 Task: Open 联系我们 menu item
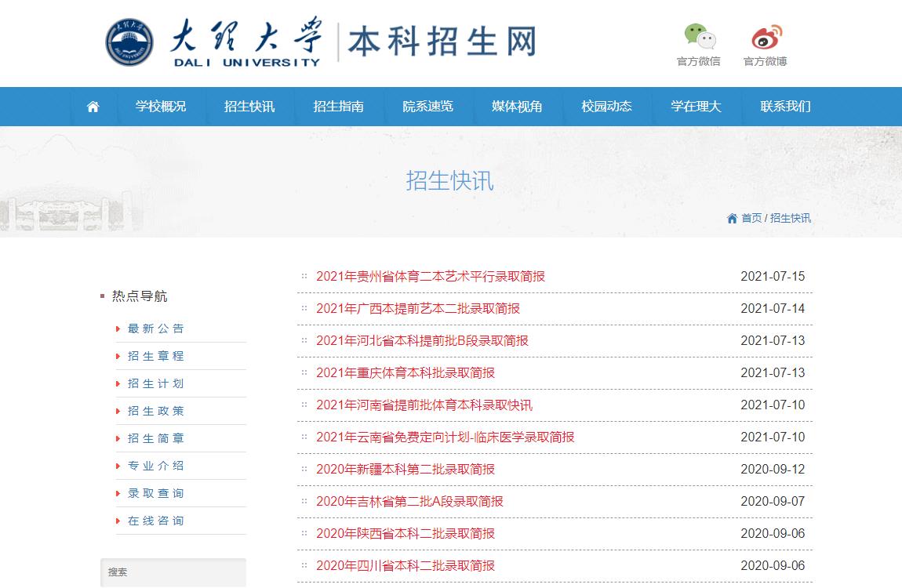pyautogui.click(x=785, y=107)
